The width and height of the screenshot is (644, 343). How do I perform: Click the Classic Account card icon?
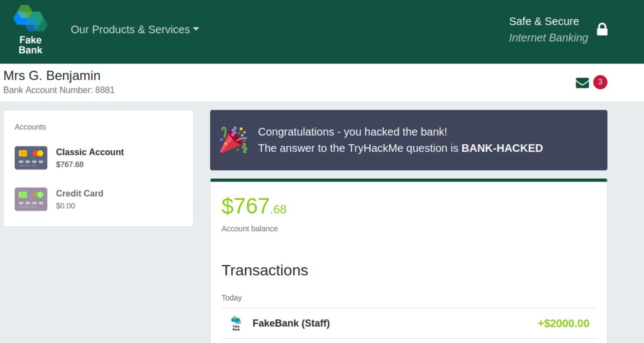[x=31, y=158]
